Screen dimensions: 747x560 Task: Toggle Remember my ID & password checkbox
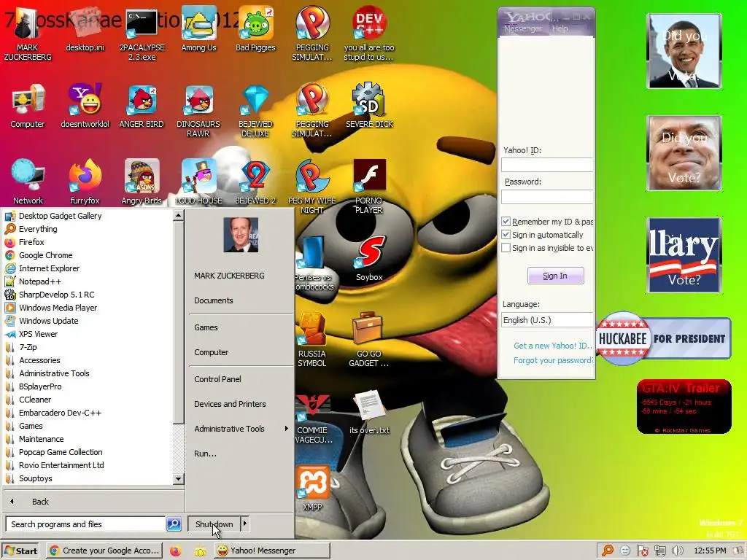[x=506, y=222]
